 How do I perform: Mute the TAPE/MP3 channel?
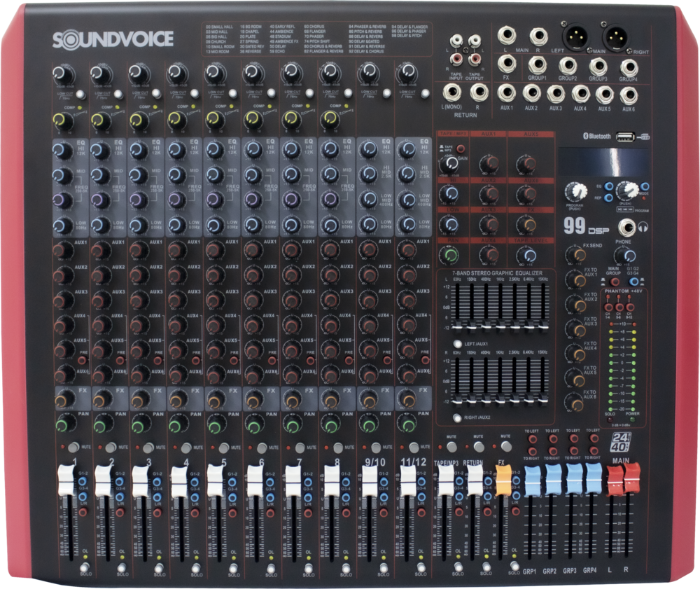[451, 446]
